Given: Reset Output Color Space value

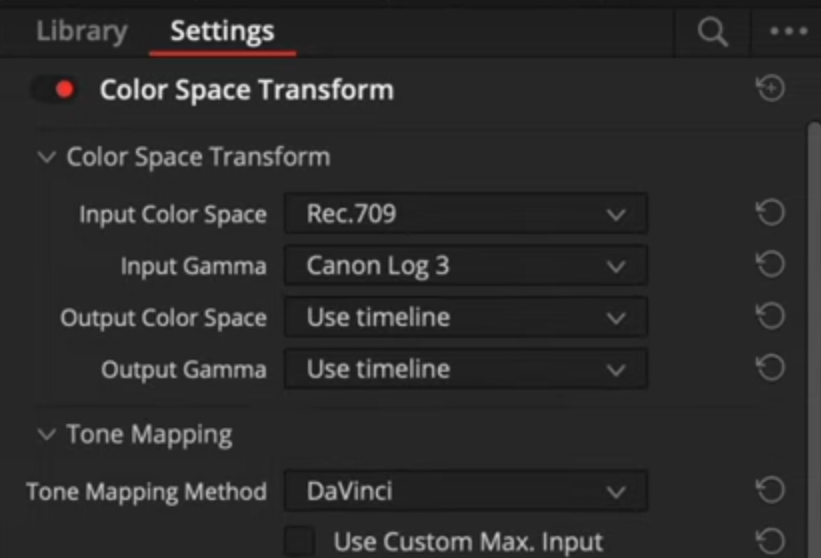Looking at the screenshot, I should [x=770, y=317].
